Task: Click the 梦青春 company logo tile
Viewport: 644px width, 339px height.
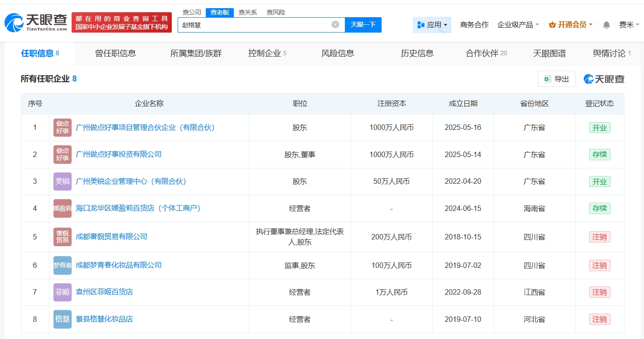Action: coord(63,265)
